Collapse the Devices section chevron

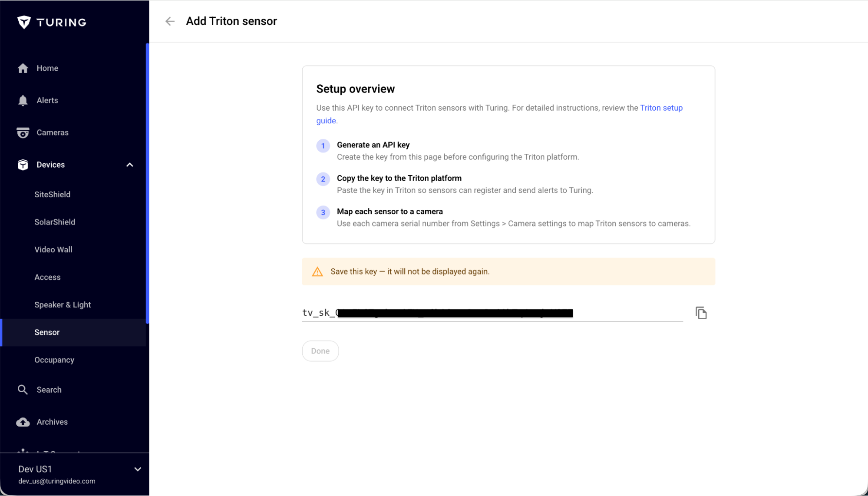coord(129,165)
